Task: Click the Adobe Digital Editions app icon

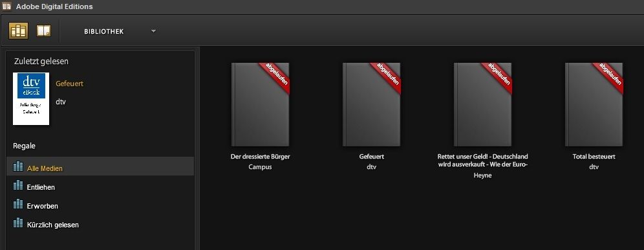Action: tap(6, 6)
